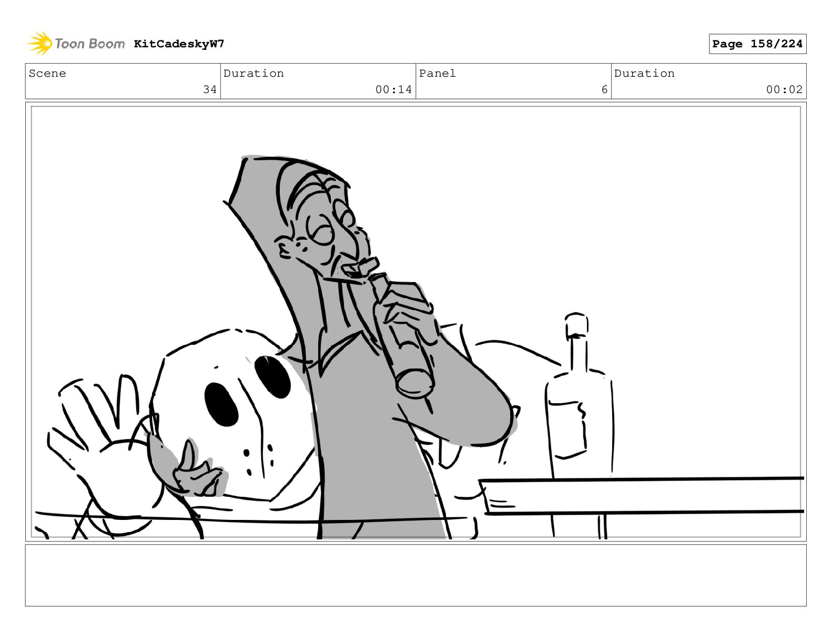The height and width of the screenshot is (644, 832).
Task: Select the project name KitCadeskyW7
Action: click(x=179, y=44)
